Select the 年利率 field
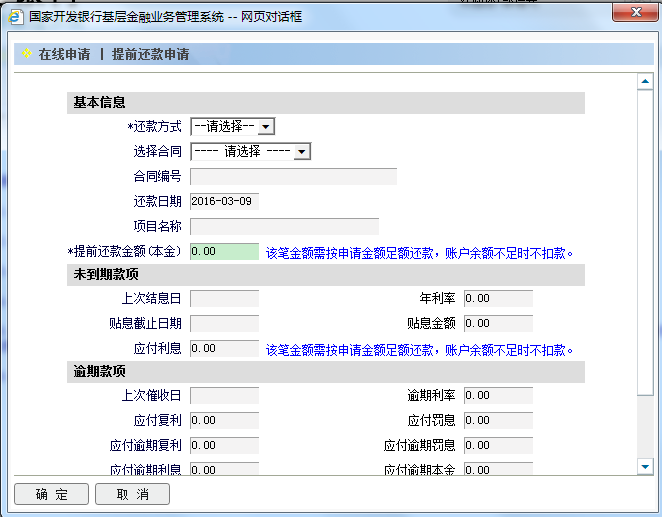The width and height of the screenshot is (662, 517). [497, 298]
